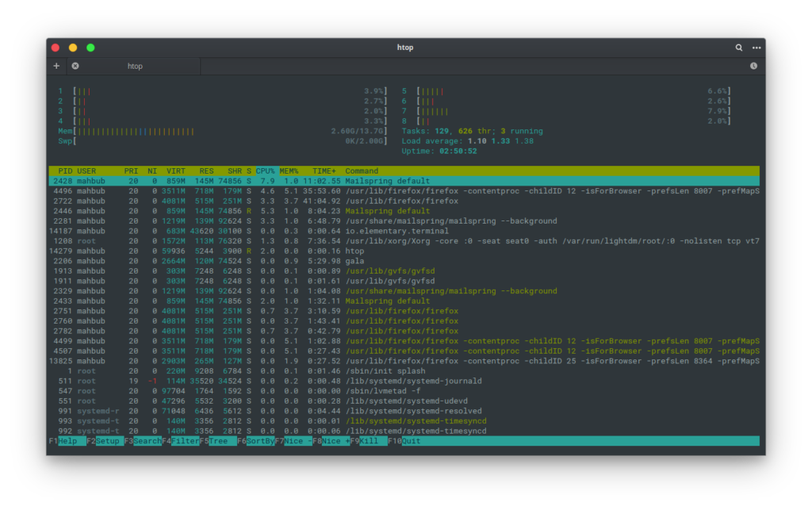Open the terminal overflow menu via the ellipsis icon
The width and height of the screenshot is (812, 510).
(756, 47)
